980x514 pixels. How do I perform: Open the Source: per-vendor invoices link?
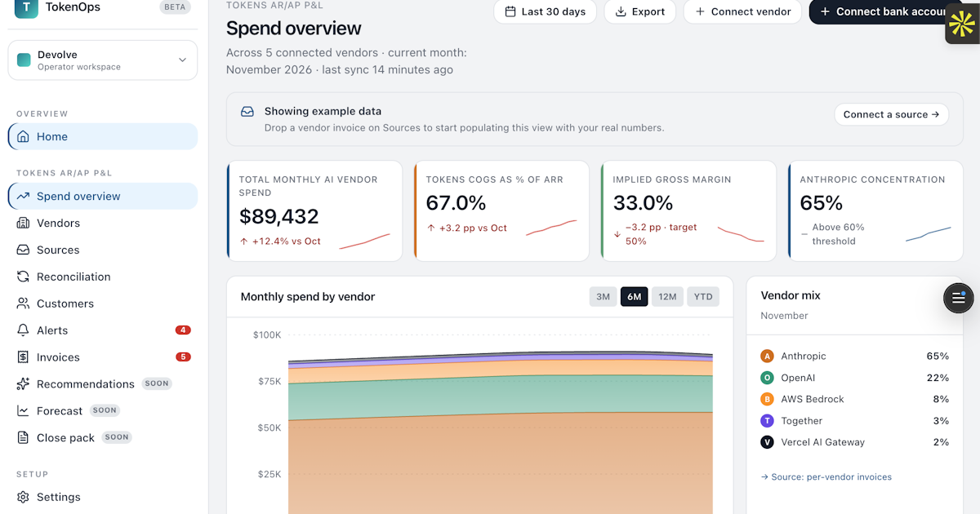826,477
